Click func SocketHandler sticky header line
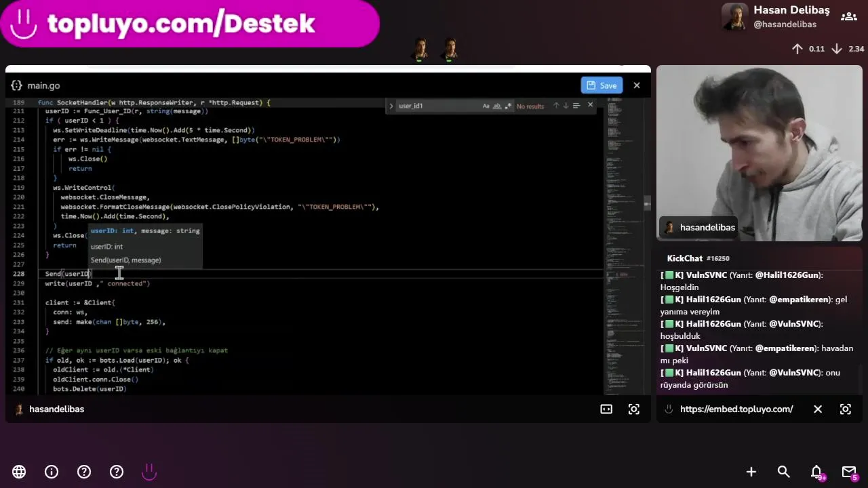The width and height of the screenshot is (868, 488). 155,102
